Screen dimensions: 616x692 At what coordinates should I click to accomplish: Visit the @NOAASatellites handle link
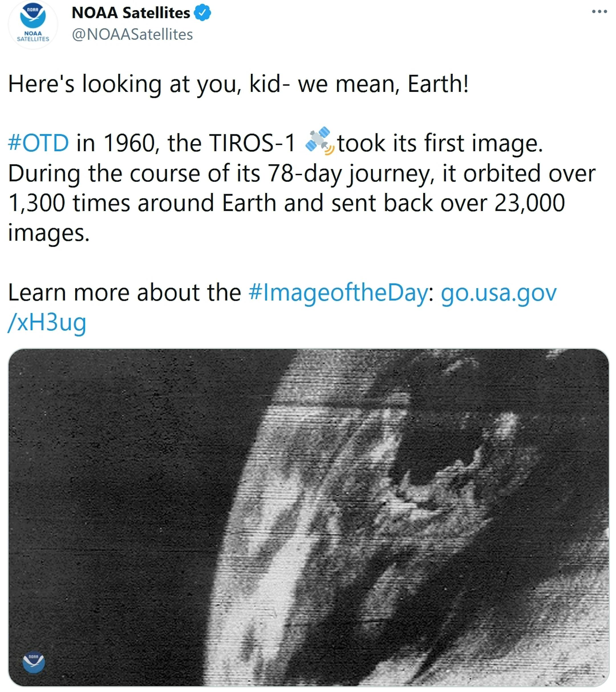[x=132, y=34]
